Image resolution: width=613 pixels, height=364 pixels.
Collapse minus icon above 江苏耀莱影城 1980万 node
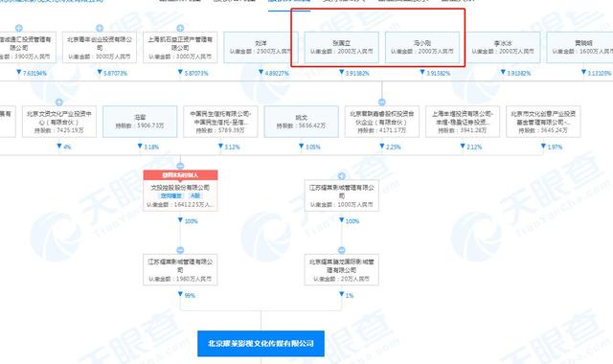pyautogui.click(x=180, y=250)
